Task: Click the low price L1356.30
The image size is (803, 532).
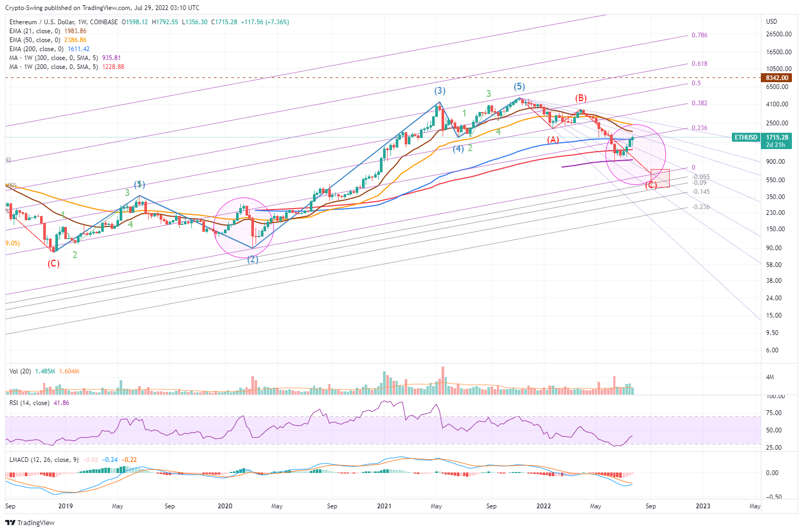Action: (x=194, y=22)
